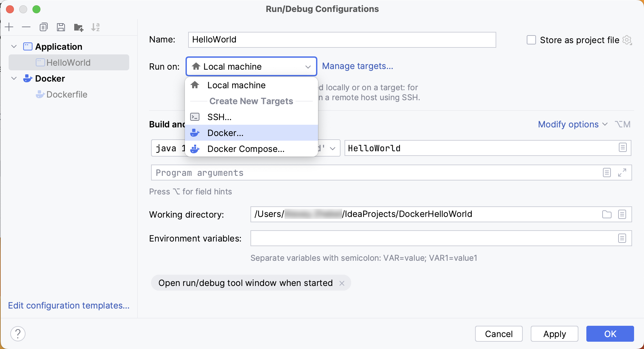Viewport: 644px width, 349px height.
Task: Open help for Run/Debug Configurations
Action: [x=18, y=333]
